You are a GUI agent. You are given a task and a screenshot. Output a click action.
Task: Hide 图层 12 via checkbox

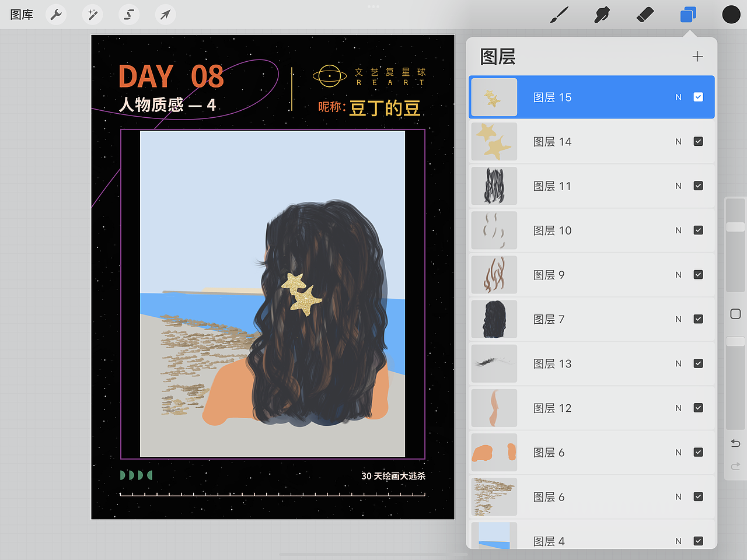[x=698, y=408]
